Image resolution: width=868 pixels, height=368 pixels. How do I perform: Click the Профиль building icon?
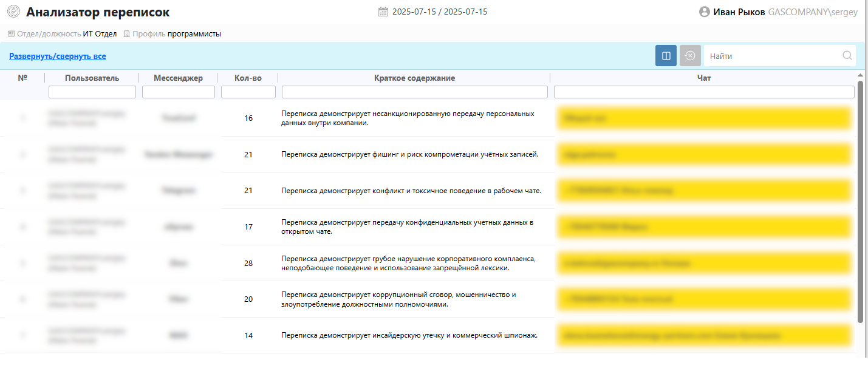click(126, 34)
